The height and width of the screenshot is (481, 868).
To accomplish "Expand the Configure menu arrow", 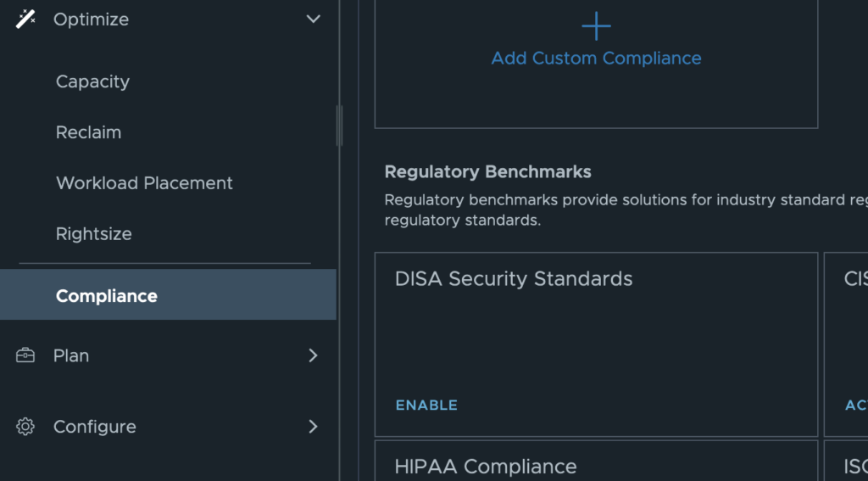I will [x=313, y=427].
